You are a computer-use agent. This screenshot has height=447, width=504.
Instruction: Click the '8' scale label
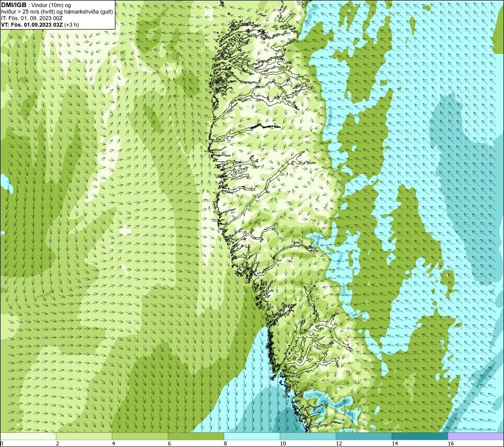coord(225,443)
